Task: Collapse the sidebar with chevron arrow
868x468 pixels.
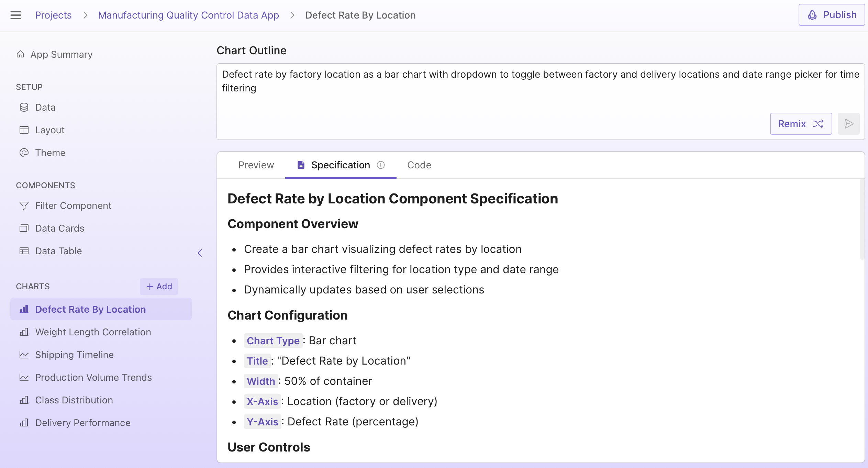Action: click(200, 253)
